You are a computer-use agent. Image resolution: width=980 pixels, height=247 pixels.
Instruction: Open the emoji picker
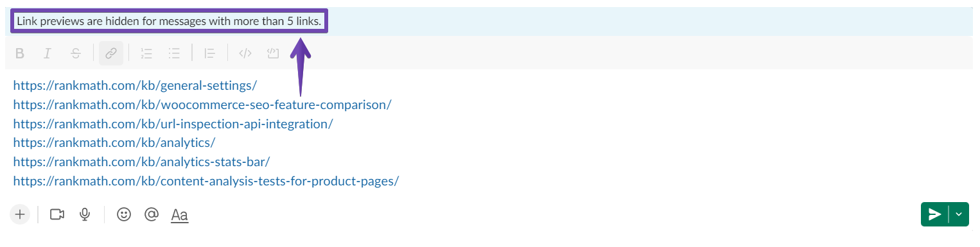(124, 214)
